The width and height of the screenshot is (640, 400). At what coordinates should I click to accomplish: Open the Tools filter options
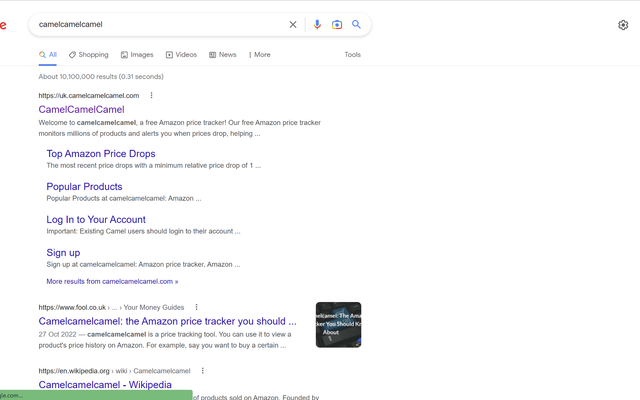[352, 55]
